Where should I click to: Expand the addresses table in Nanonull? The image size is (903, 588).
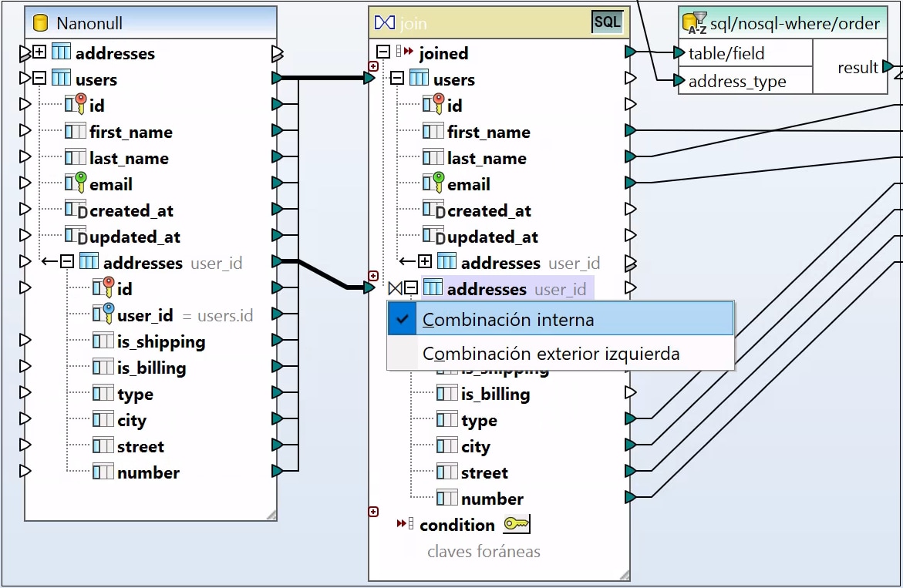(40, 53)
